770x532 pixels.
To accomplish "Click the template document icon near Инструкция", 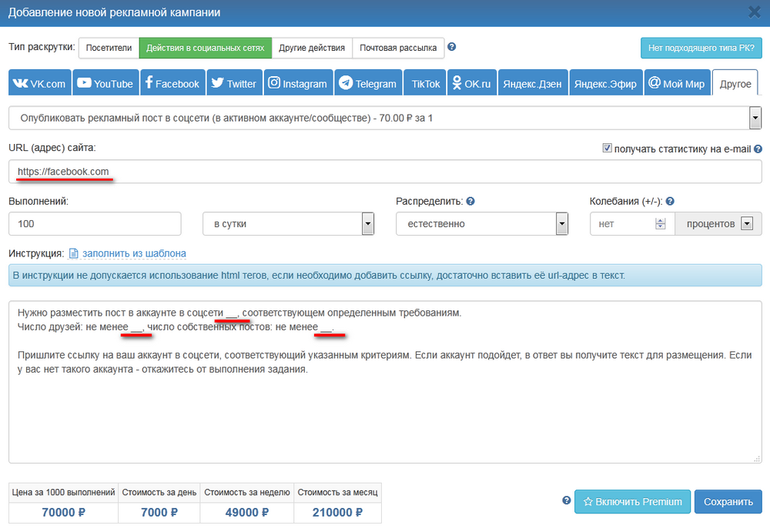I will coord(74,253).
